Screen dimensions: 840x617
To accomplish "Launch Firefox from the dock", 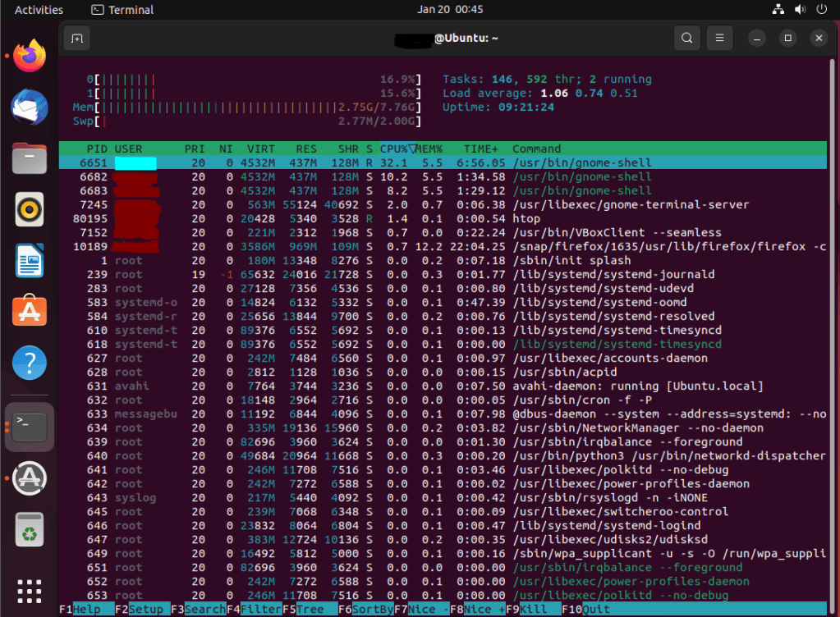I will pos(30,57).
